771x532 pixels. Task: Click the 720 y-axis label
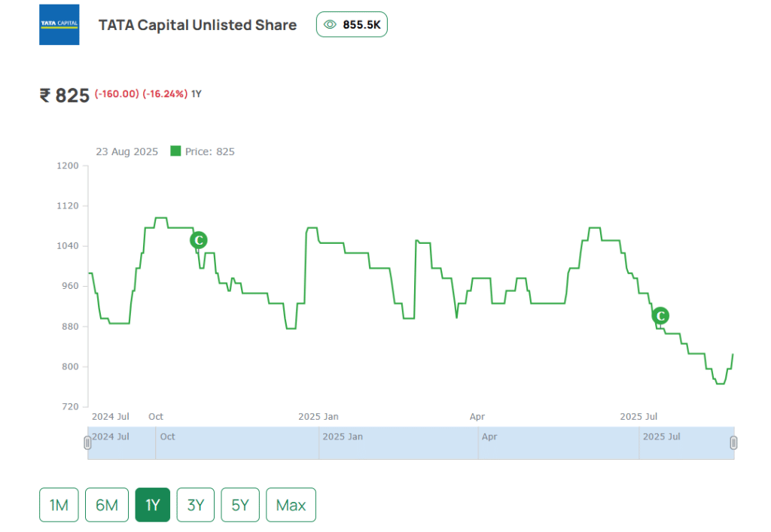pyautogui.click(x=70, y=406)
